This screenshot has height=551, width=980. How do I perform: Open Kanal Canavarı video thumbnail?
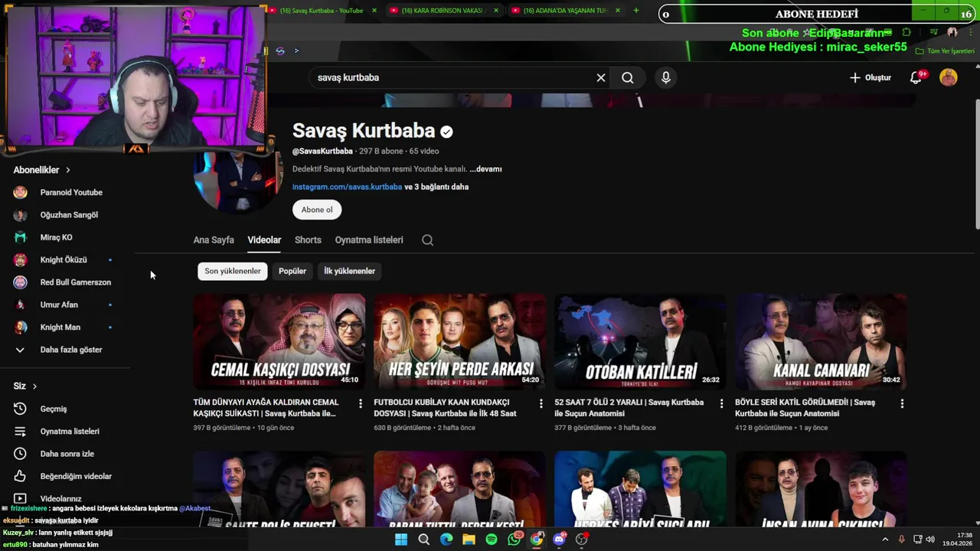click(x=821, y=341)
